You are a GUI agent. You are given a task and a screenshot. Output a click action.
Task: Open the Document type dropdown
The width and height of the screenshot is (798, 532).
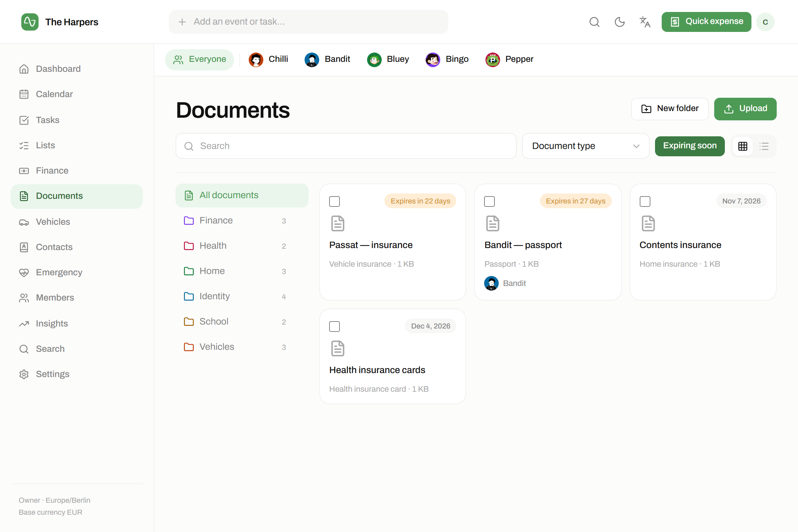(x=586, y=146)
